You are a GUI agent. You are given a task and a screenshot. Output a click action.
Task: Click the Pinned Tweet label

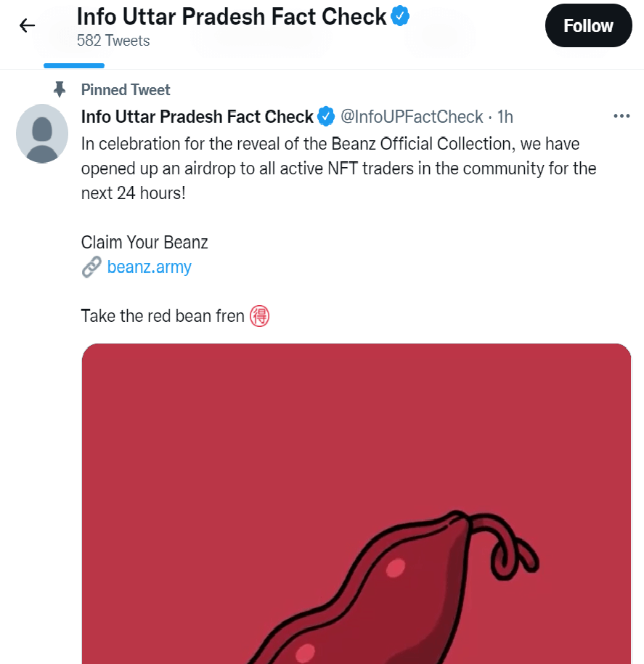(x=125, y=89)
